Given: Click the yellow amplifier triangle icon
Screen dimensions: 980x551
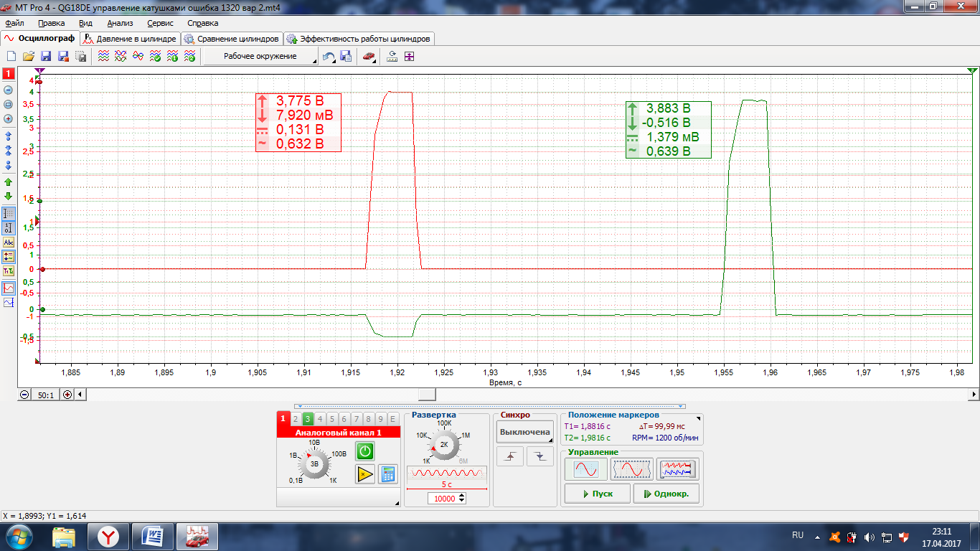Looking at the screenshot, I should (365, 474).
